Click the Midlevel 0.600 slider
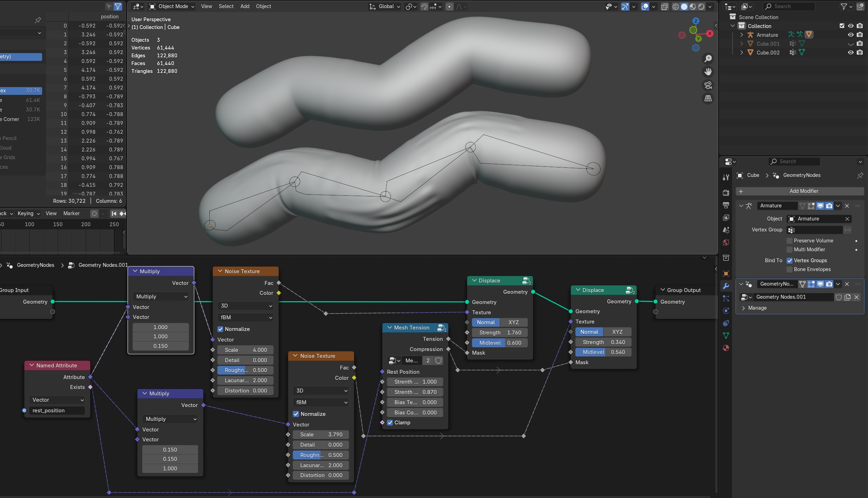Image resolution: width=868 pixels, height=498 pixels. coord(500,343)
